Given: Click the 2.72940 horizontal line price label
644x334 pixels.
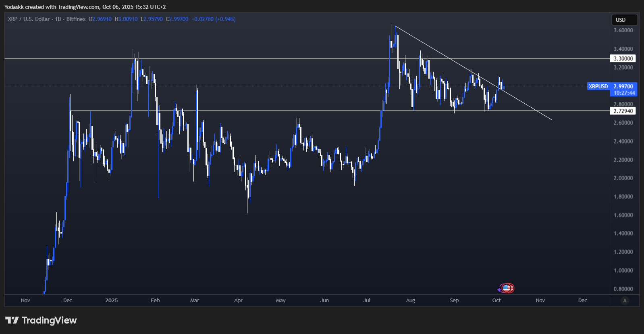Looking at the screenshot, I should tap(623, 111).
